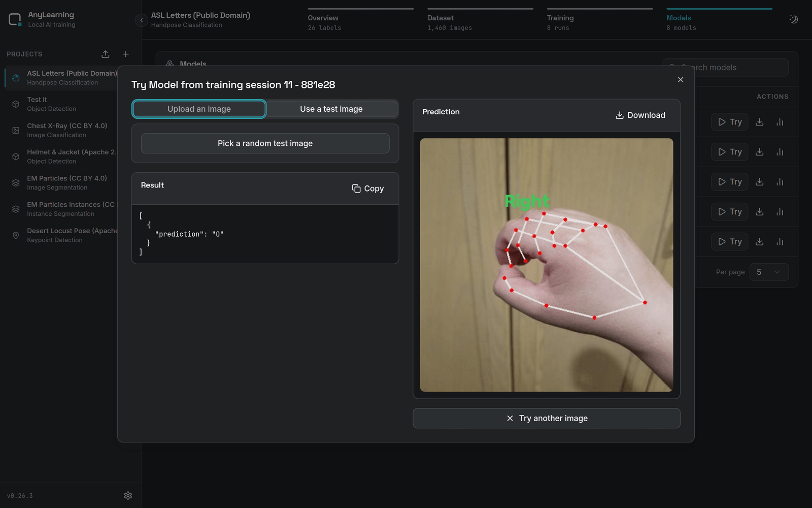812x508 pixels.
Task: View metrics chart for the second model
Action: click(x=780, y=152)
